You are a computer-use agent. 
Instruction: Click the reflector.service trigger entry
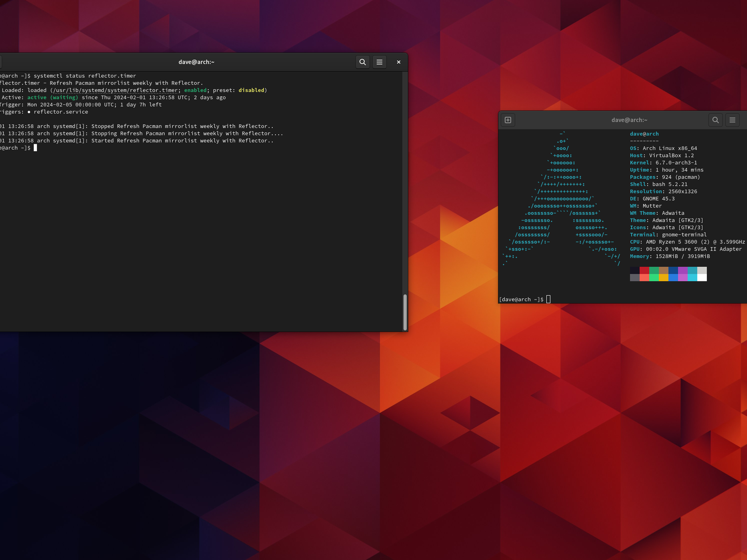pos(61,112)
